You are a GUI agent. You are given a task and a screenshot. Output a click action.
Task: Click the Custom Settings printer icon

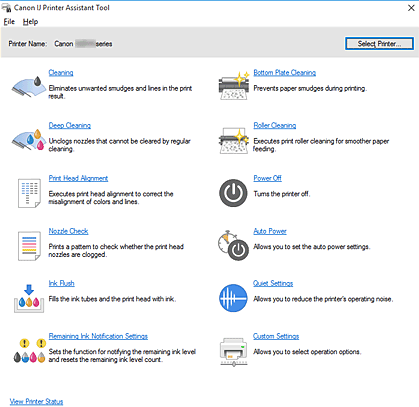233,352
